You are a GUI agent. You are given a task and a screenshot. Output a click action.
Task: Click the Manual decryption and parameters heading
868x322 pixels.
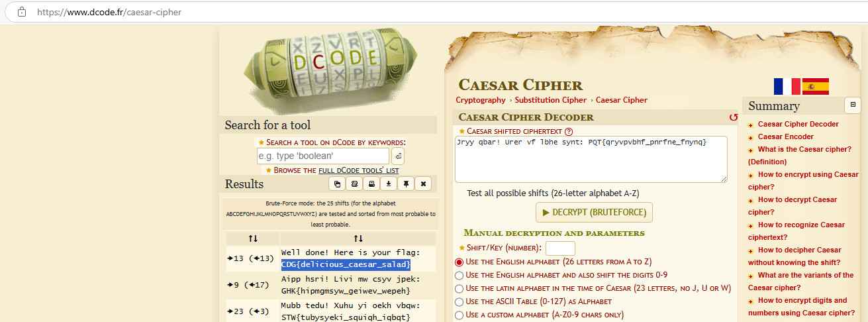(554, 233)
